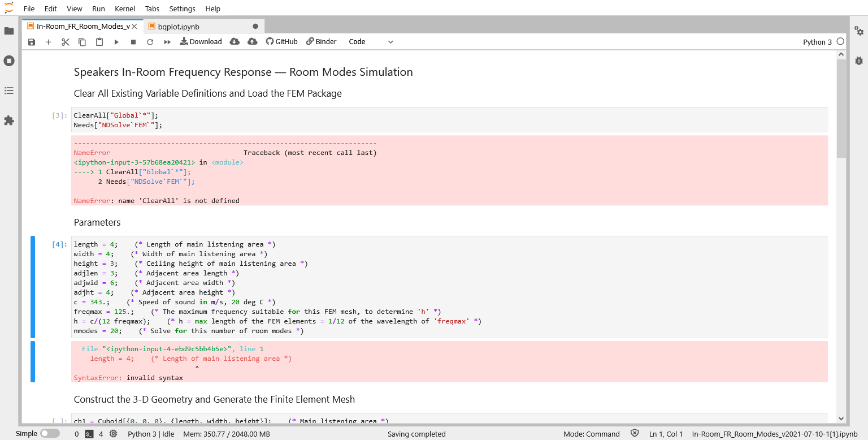Cut selected cells with scissors icon
Viewport: 868px width, 440px height.
coord(66,42)
